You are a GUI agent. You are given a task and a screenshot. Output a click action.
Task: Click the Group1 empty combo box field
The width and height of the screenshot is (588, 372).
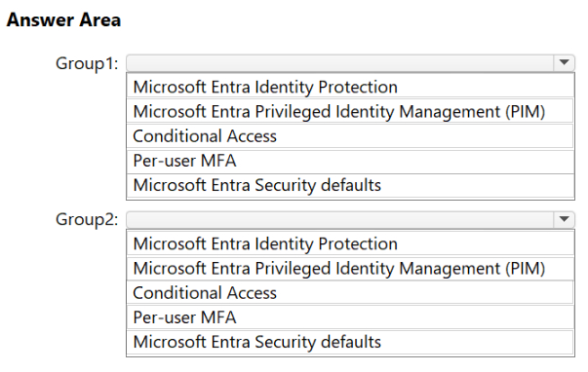339,62
